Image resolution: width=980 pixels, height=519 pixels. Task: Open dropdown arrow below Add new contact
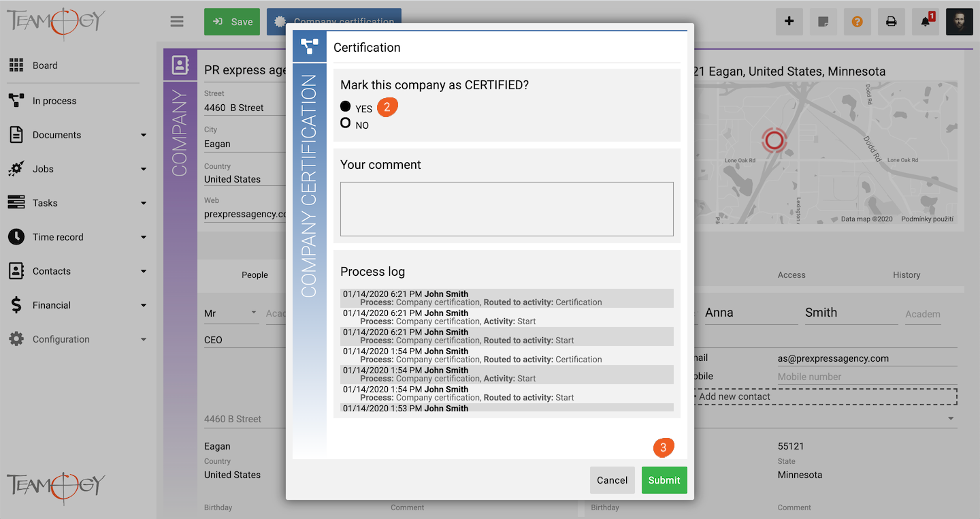click(951, 418)
